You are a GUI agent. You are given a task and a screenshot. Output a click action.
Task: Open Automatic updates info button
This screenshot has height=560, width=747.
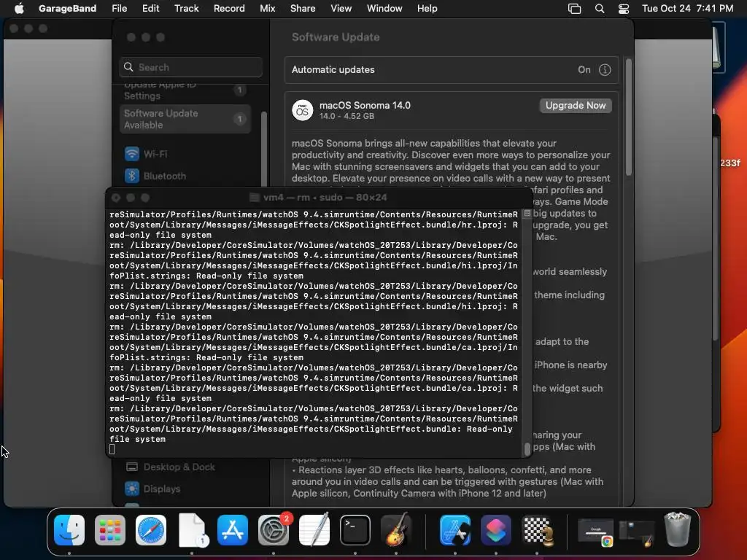pos(605,69)
